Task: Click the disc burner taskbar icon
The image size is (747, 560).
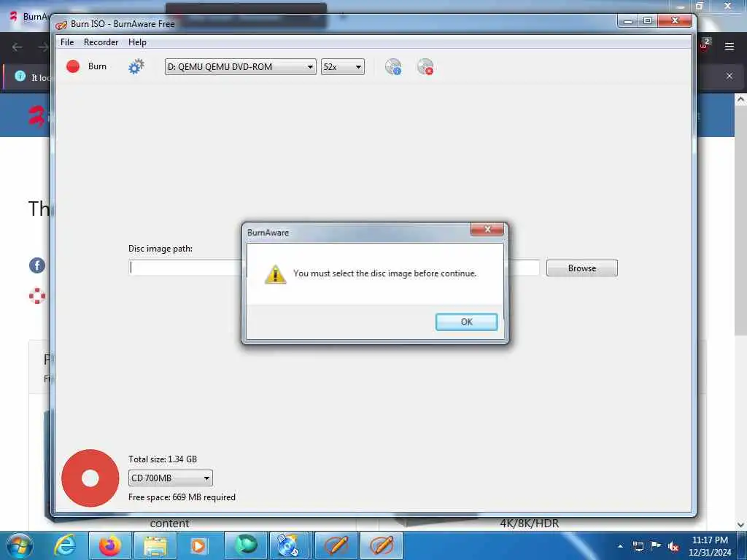Action: [x=289, y=545]
